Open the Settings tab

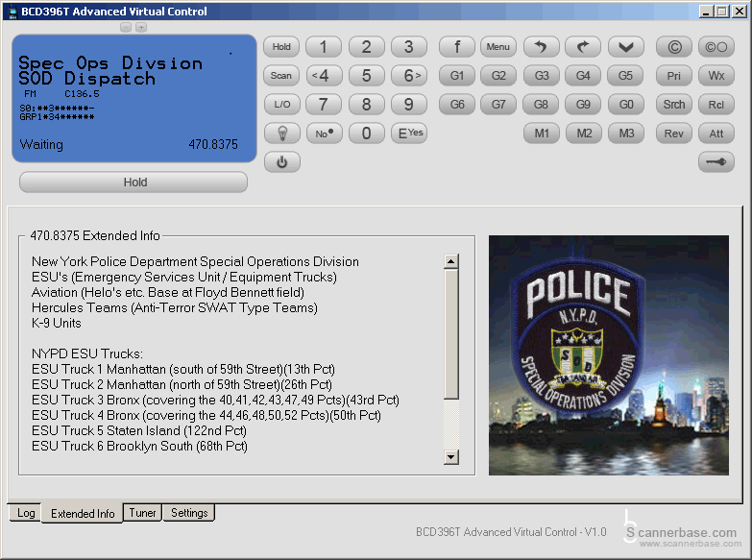pyautogui.click(x=189, y=513)
